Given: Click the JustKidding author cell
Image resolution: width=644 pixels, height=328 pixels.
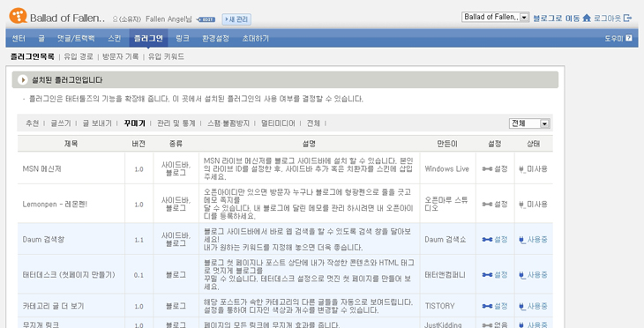Looking at the screenshot, I should [x=443, y=324].
